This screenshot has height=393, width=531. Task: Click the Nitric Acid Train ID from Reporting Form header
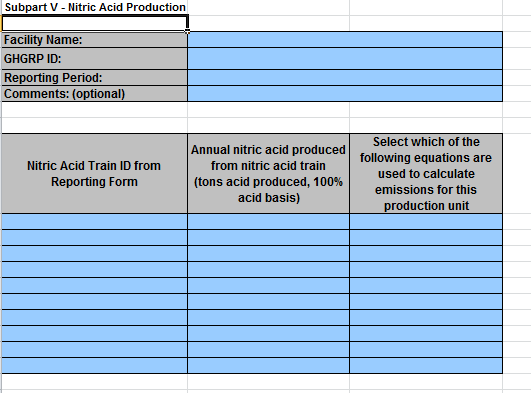[x=94, y=173]
